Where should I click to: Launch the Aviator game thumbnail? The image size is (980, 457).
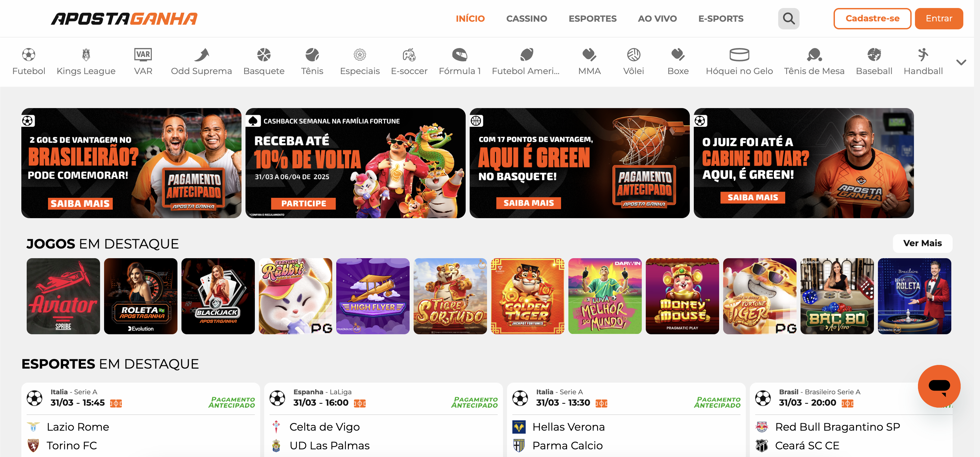63,296
